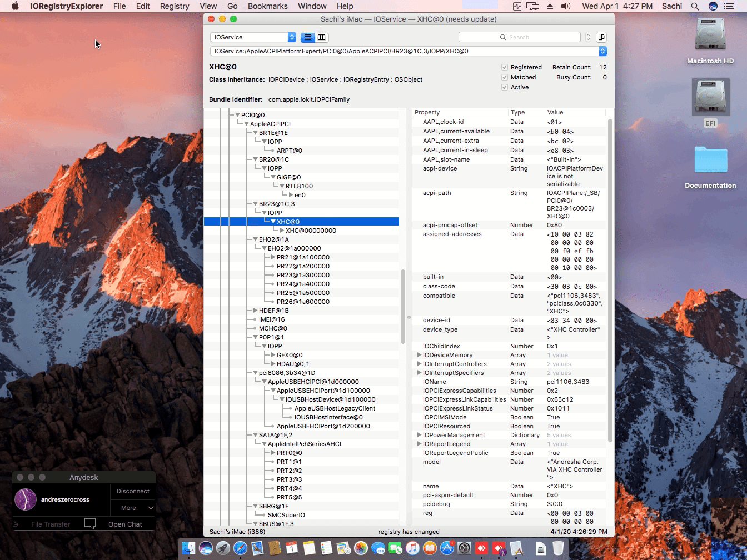Toggle the Registered checkbox
Image resolution: width=747 pixels, height=560 pixels.
point(505,67)
